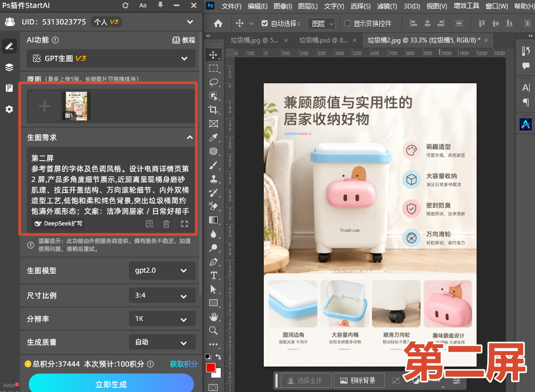
Task: Open the 增效工具 menu
Action: pos(467,6)
